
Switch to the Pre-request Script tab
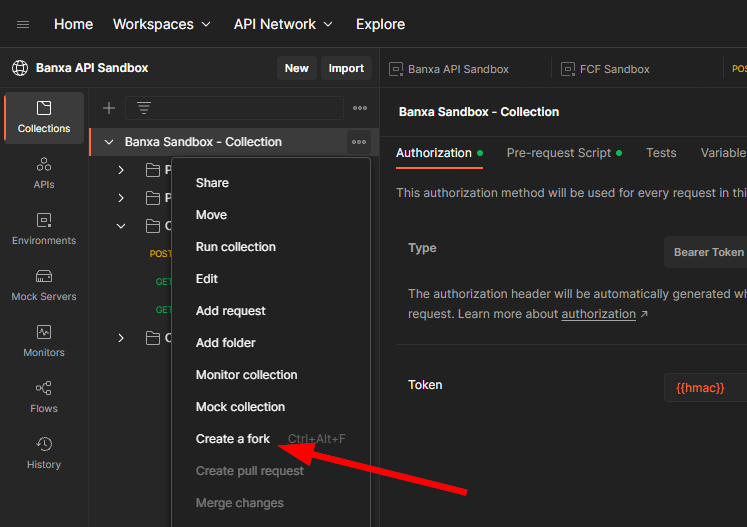[558, 153]
